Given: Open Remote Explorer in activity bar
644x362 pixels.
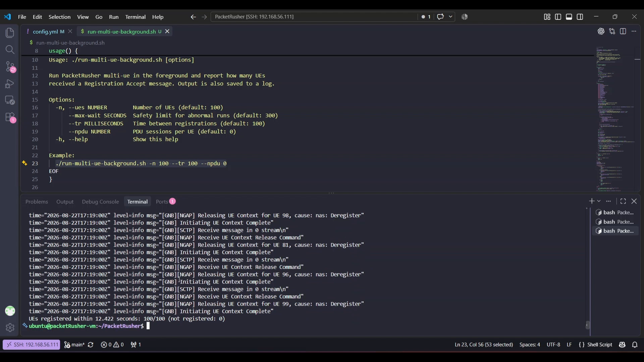Looking at the screenshot, I should (10, 101).
